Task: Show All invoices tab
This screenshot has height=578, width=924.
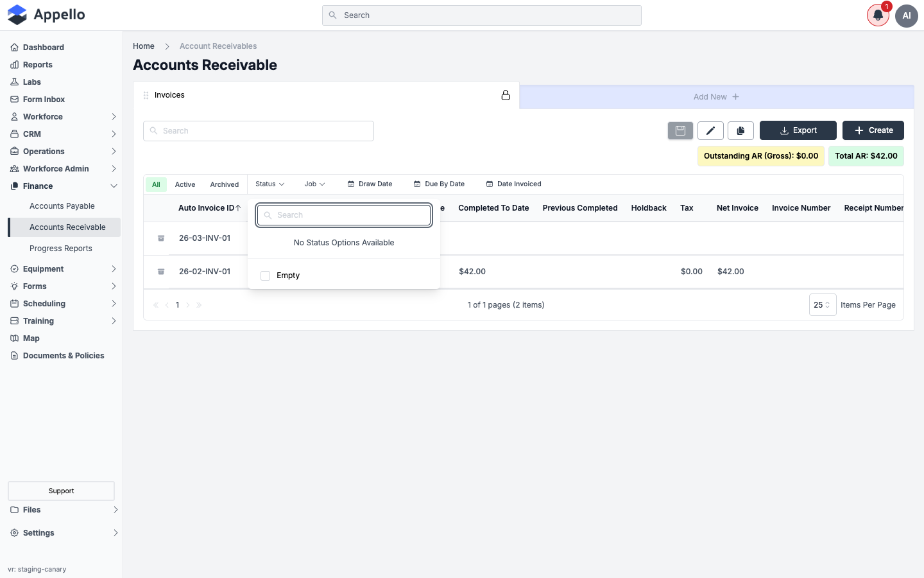Action: pyautogui.click(x=156, y=184)
